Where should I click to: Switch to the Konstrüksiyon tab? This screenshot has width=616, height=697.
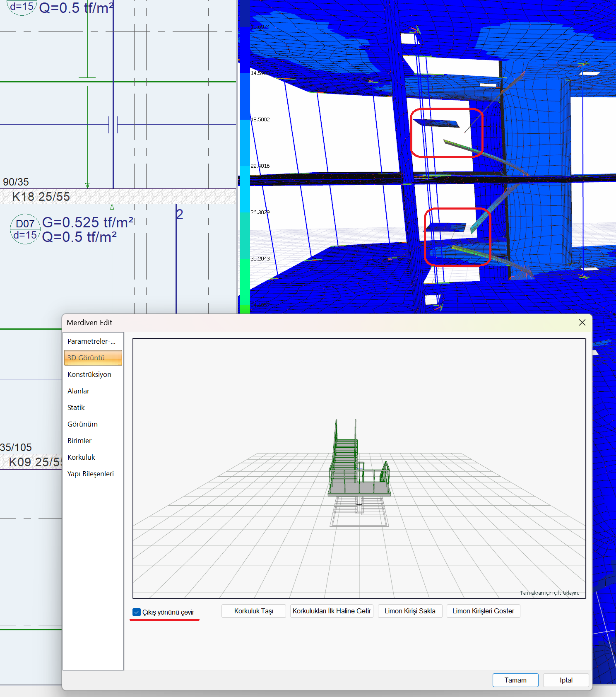89,374
